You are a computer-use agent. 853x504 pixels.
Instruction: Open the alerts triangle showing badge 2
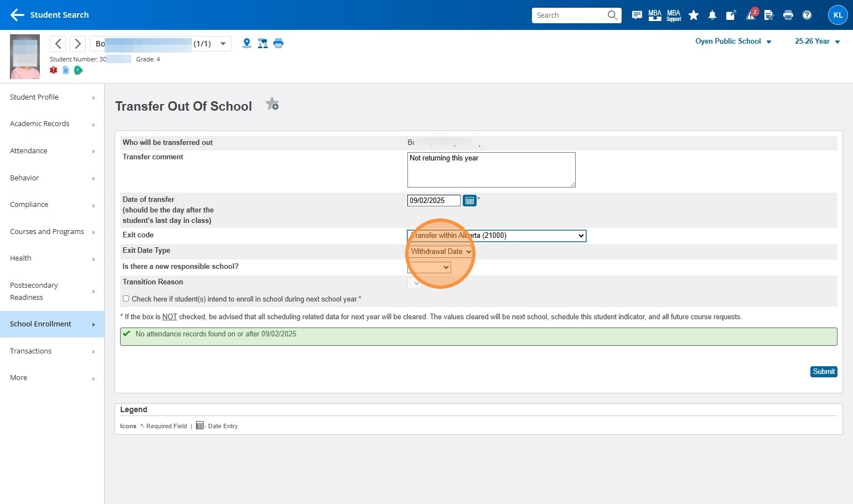(751, 14)
